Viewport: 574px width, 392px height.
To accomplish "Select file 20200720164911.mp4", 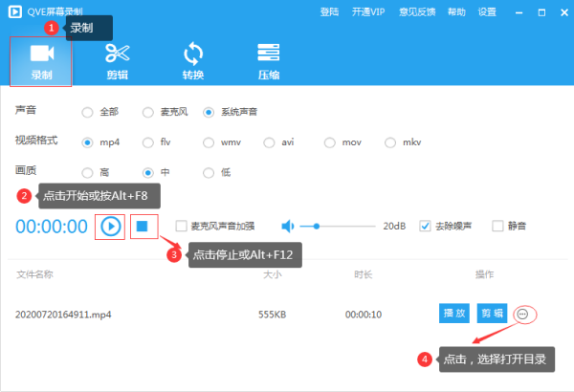I will (x=63, y=315).
